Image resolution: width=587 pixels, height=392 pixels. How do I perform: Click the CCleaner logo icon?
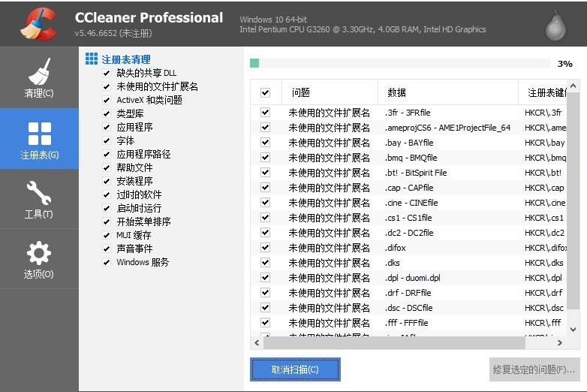pos(37,23)
